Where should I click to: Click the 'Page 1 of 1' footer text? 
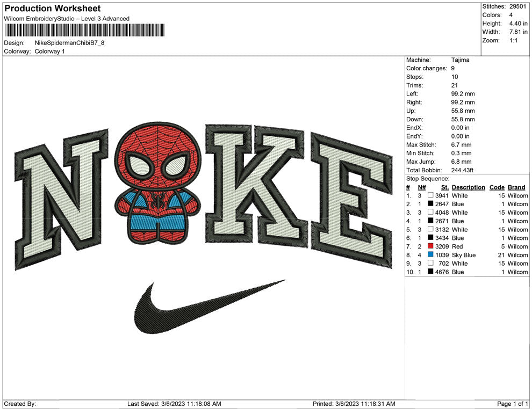click(x=512, y=404)
